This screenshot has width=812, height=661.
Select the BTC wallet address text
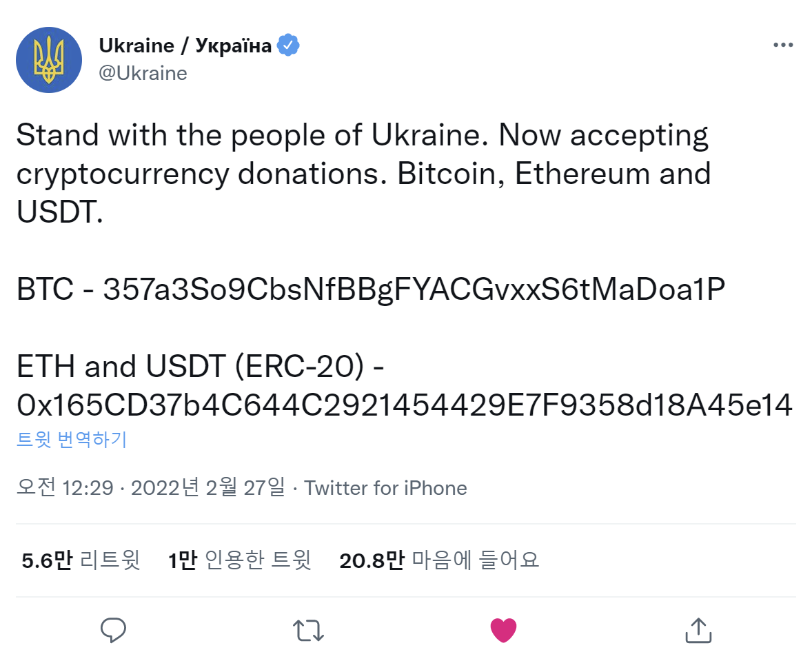pyautogui.click(x=414, y=289)
